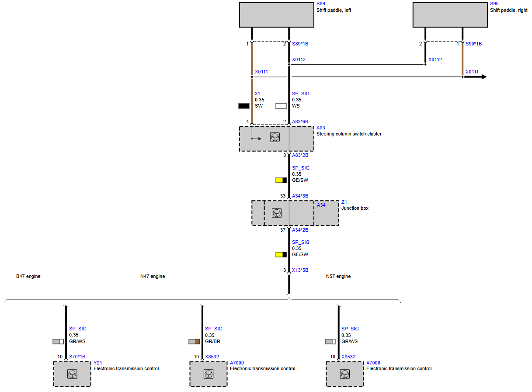Click the GR/WS swatch on the N57 branch
532x392 pixels.
click(x=330, y=341)
